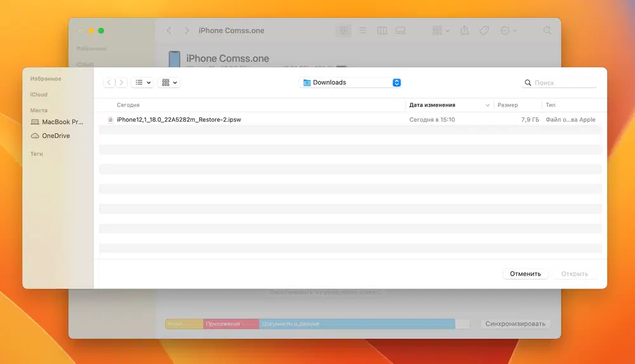The width and height of the screenshot is (635, 364).
Task: Open list view options dropdown in dialog
Action: 142,82
